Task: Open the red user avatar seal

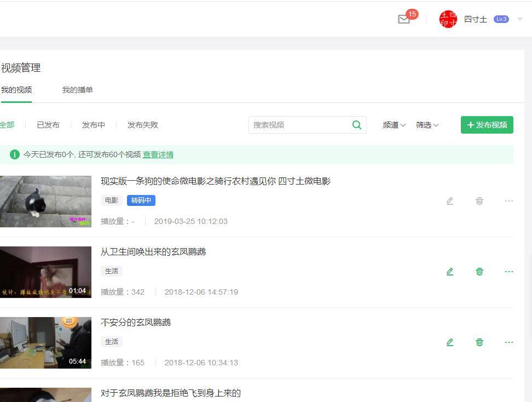Action: [x=448, y=19]
